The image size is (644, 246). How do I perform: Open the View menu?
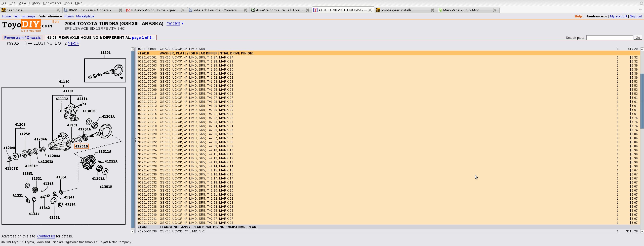tap(22, 3)
